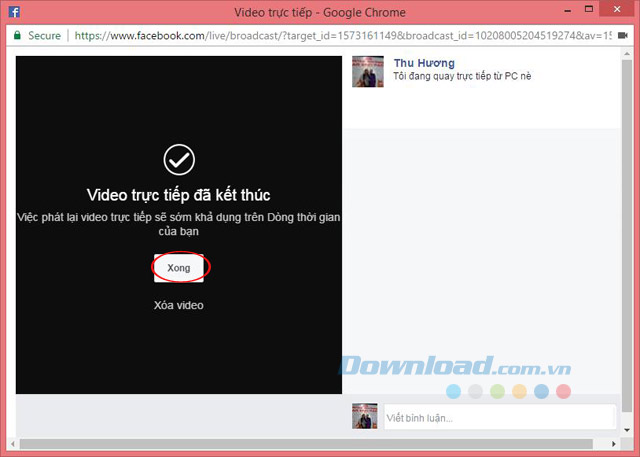Click the 'Video trực tiếp đã kết thúc' heading

click(x=178, y=195)
